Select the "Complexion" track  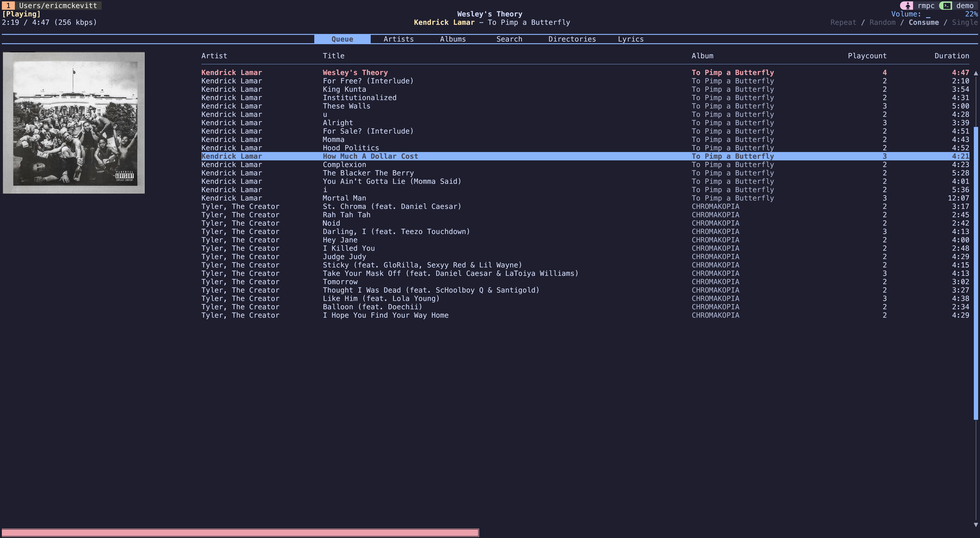pyautogui.click(x=585, y=165)
